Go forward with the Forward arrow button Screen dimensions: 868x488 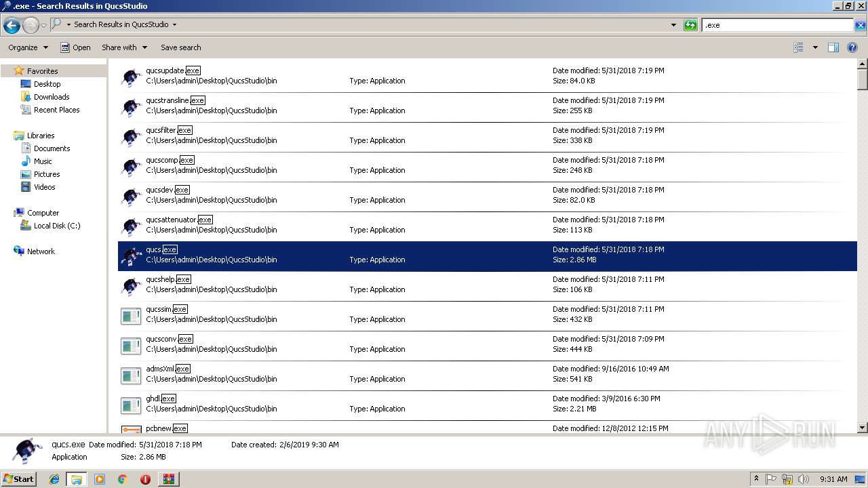click(31, 26)
